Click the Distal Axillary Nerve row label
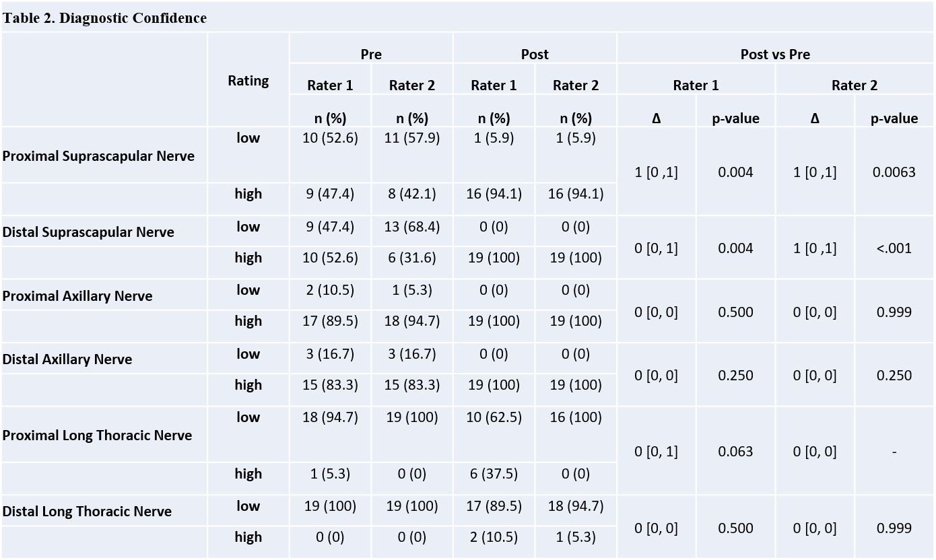Viewport: 936px width, 560px height. (x=67, y=359)
